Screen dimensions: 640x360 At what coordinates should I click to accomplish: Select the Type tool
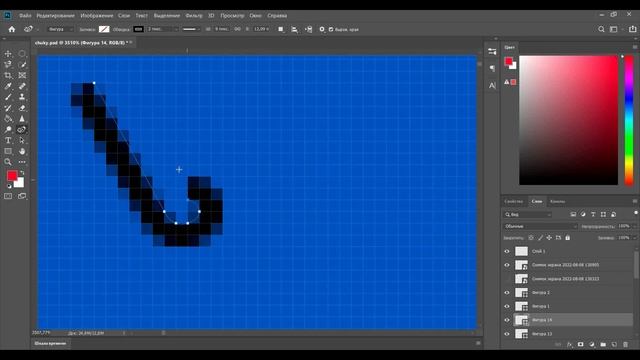8,140
